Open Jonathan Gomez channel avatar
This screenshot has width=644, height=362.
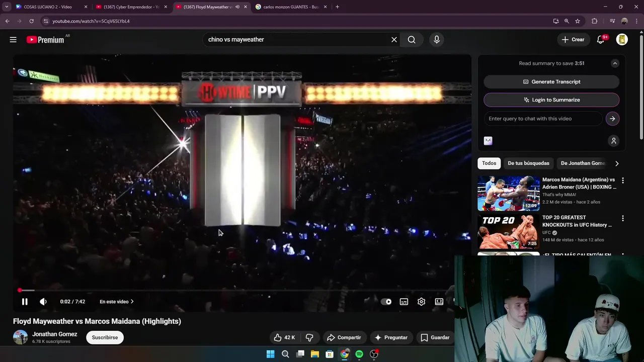click(x=20, y=337)
